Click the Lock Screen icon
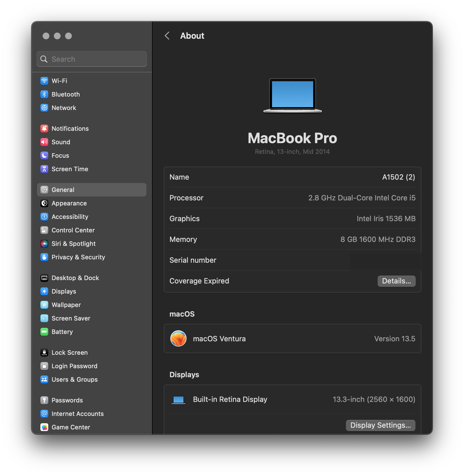 [44, 353]
